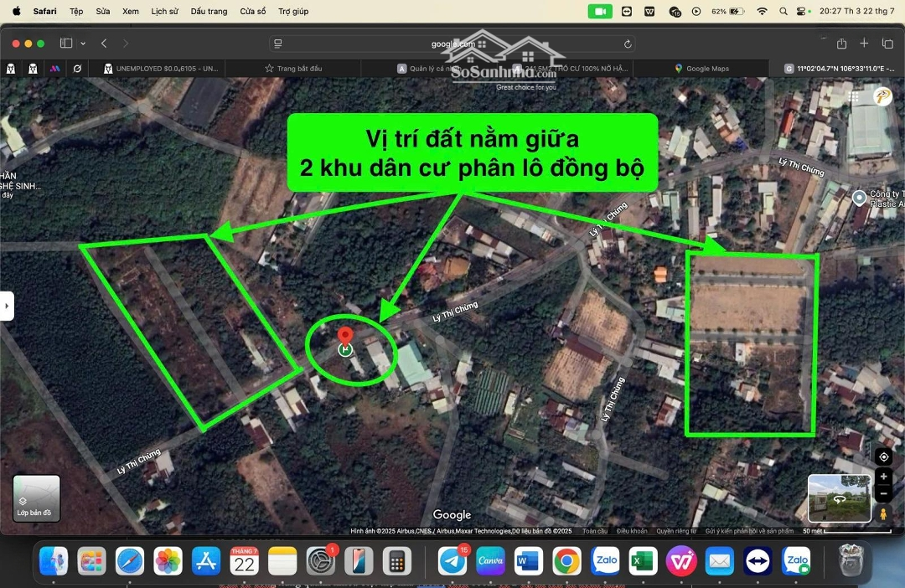Show the Safari tab overview
The width and height of the screenshot is (905, 588).
(x=887, y=44)
